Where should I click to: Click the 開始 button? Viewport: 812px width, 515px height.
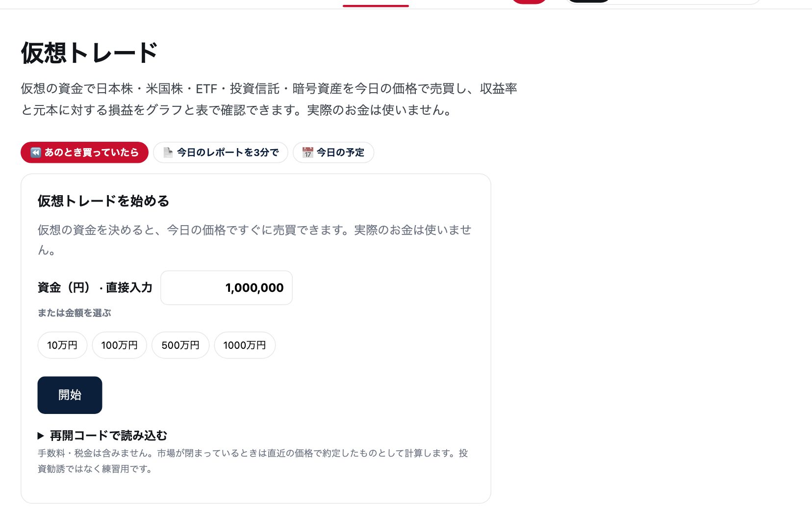pos(70,395)
